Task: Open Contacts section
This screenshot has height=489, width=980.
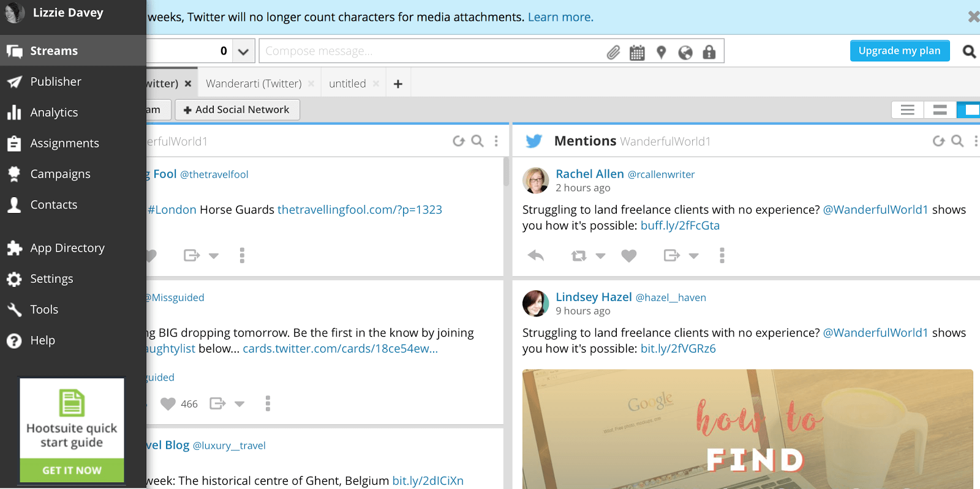Action: pyautogui.click(x=73, y=204)
